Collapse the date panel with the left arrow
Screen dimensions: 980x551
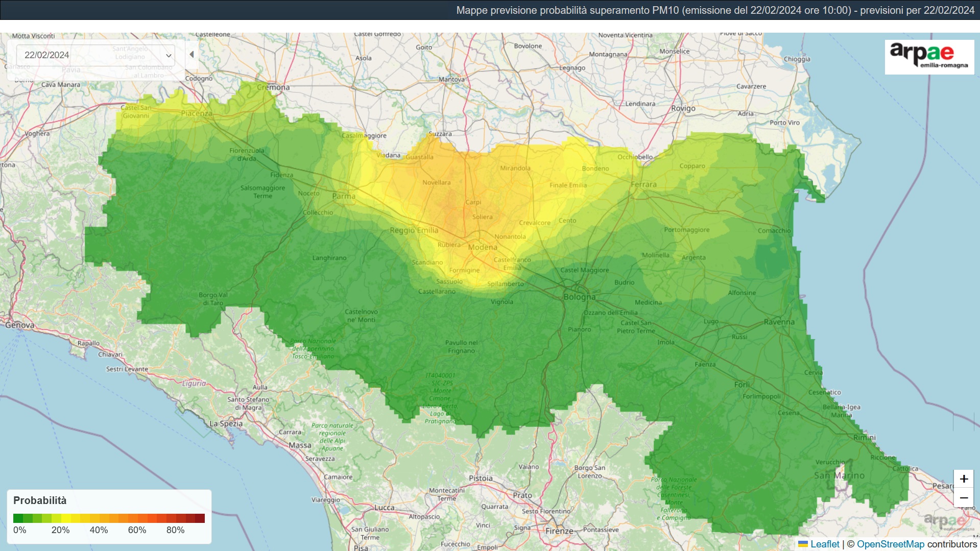(x=192, y=55)
